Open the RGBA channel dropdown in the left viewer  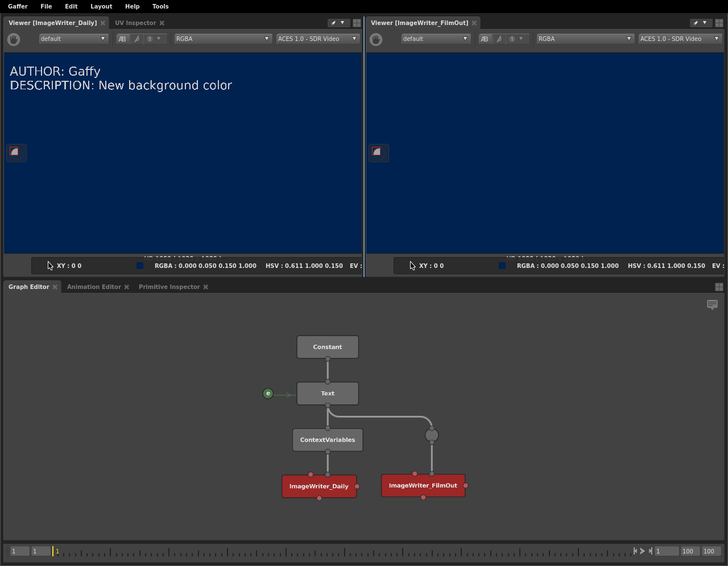[222, 39]
